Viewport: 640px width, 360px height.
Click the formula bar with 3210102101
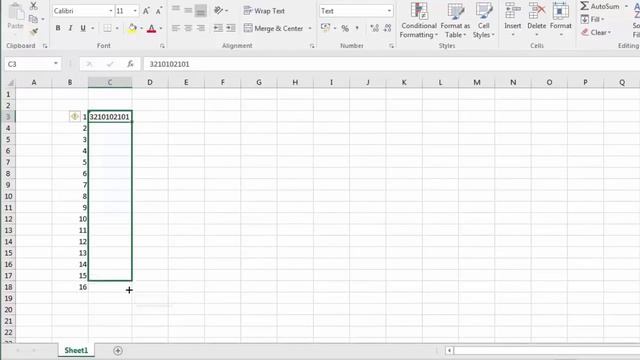pos(391,64)
